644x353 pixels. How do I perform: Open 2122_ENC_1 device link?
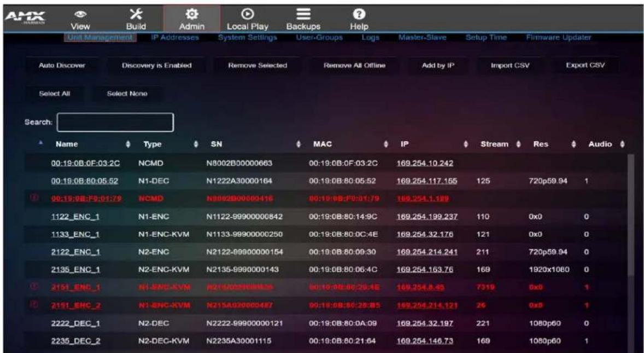(75, 252)
